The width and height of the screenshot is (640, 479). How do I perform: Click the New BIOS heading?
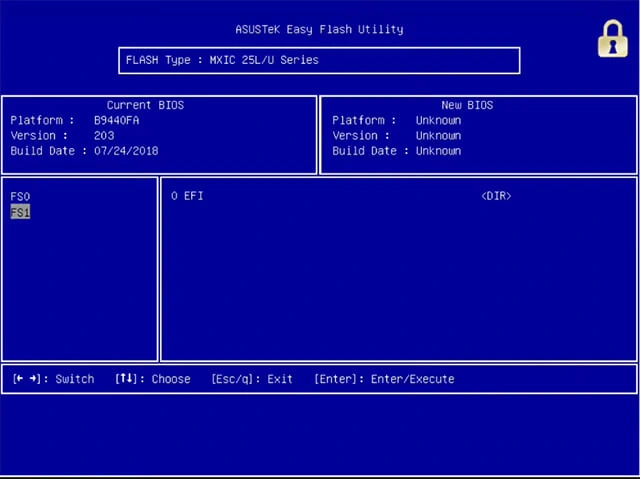pyautogui.click(x=467, y=105)
